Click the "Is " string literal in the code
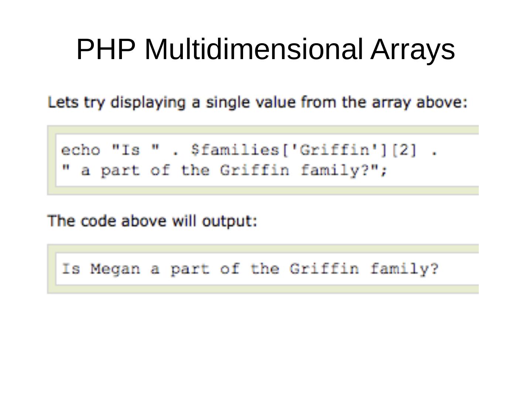This screenshot has width=532, height=399. pos(136,150)
